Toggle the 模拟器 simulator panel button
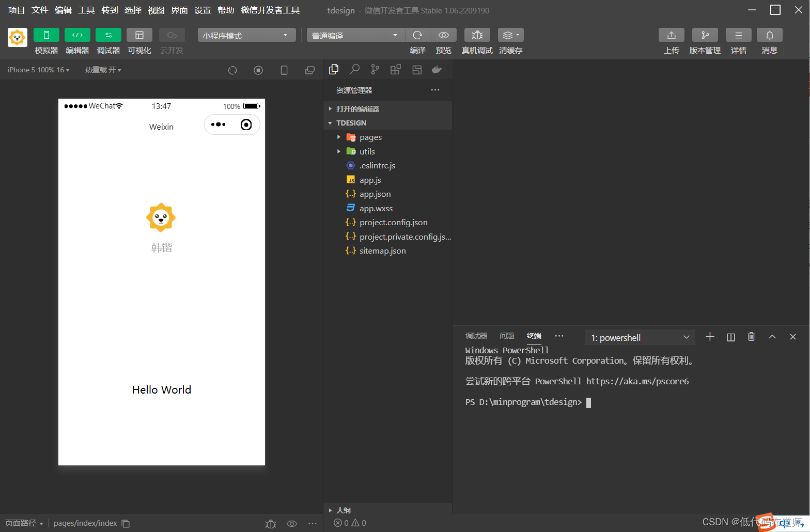The image size is (810, 532). 46,35
